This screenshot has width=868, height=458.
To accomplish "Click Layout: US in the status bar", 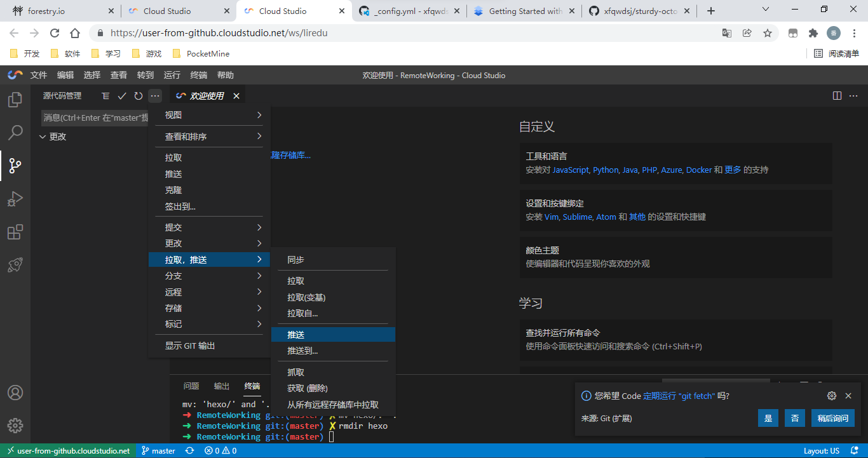I will pyautogui.click(x=822, y=451).
